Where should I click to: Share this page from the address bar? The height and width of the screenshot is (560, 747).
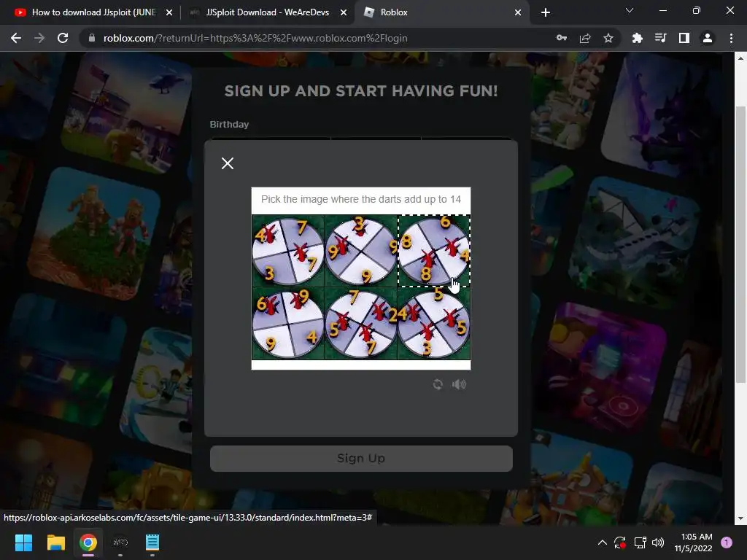(x=585, y=38)
